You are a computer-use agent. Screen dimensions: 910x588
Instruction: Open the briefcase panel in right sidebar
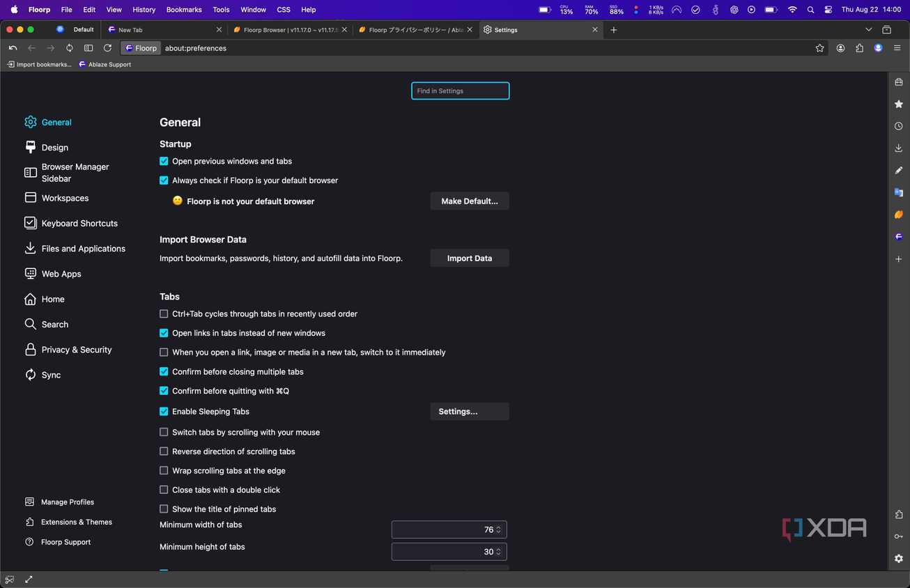(899, 82)
